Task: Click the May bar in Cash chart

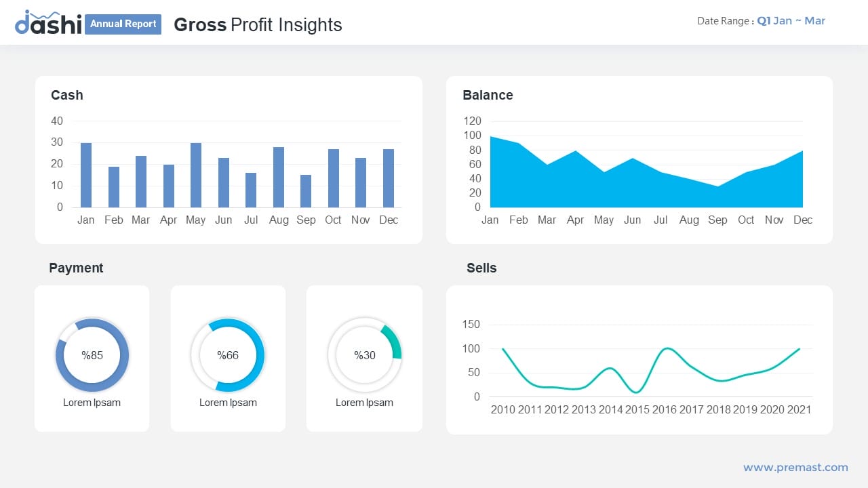Action: point(196,175)
